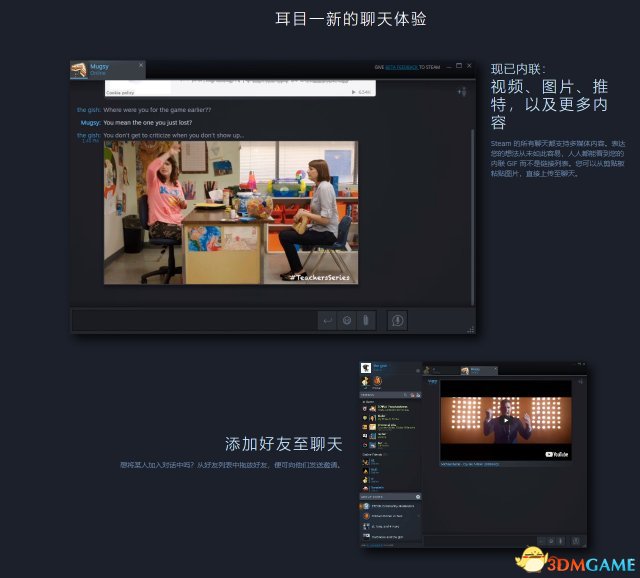Image resolution: width=640 pixels, height=578 pixels.
Task: Open the Community Moderators group chat
Action: pos(391,506)
